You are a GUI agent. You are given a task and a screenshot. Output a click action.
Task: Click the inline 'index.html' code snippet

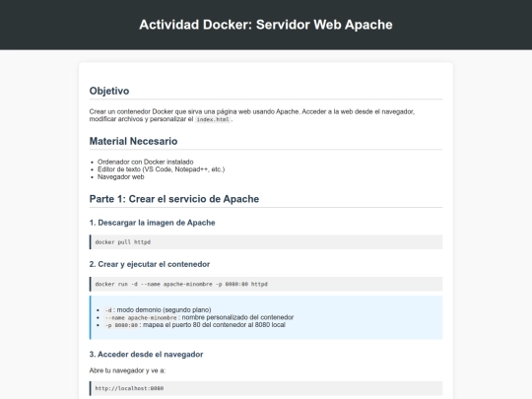click(x=213, y=119)
